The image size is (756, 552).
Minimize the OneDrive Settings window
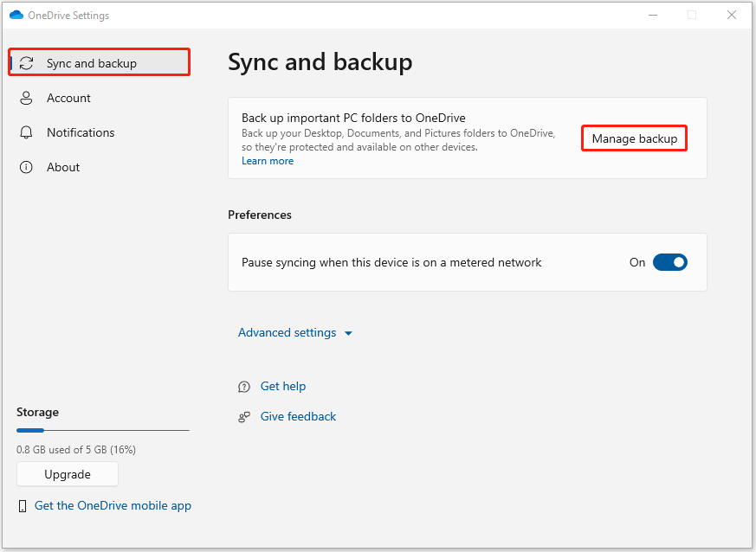(x=653, y=15)
